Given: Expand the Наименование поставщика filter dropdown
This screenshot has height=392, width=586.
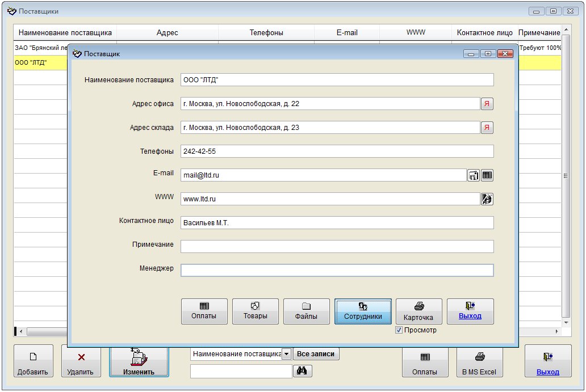Looking at the screenshot, I should (x=287, y=354).
